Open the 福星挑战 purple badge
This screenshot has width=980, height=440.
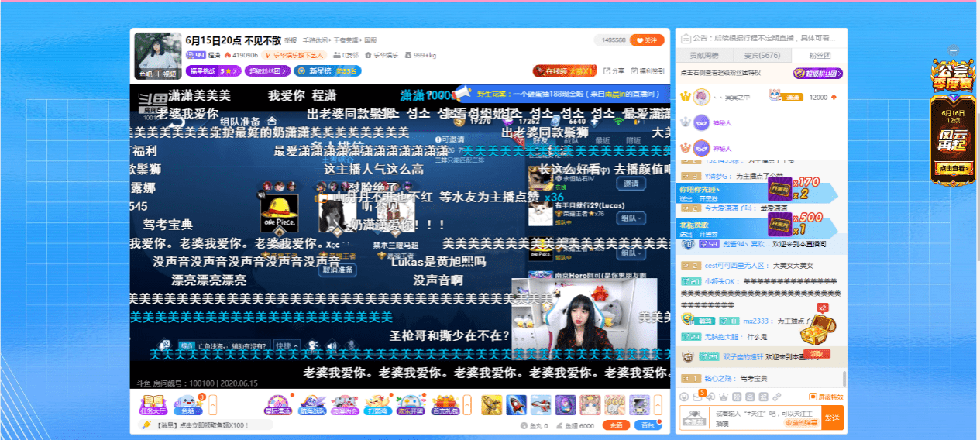pos(213,70)
